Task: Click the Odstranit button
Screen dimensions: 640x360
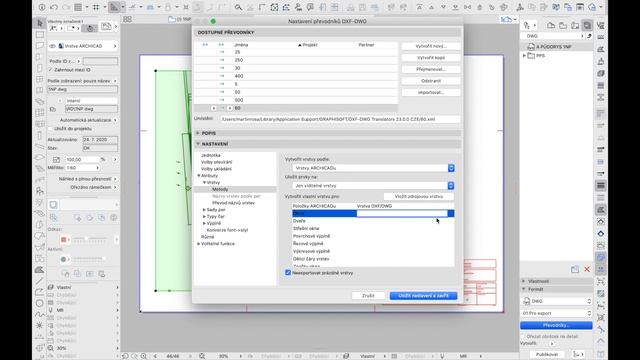Action: (431, 81)
